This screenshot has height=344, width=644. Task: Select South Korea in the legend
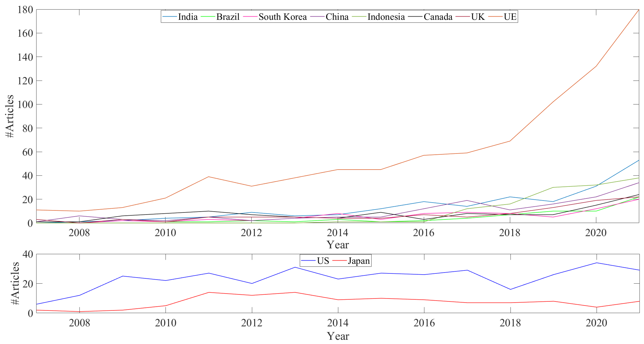[x=282, y=17]
